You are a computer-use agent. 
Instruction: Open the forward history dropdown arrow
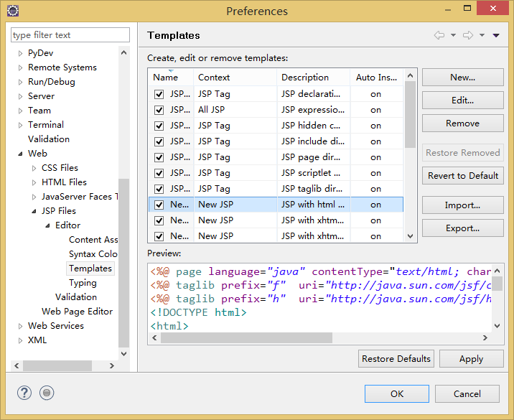click(x=482, y=35)
